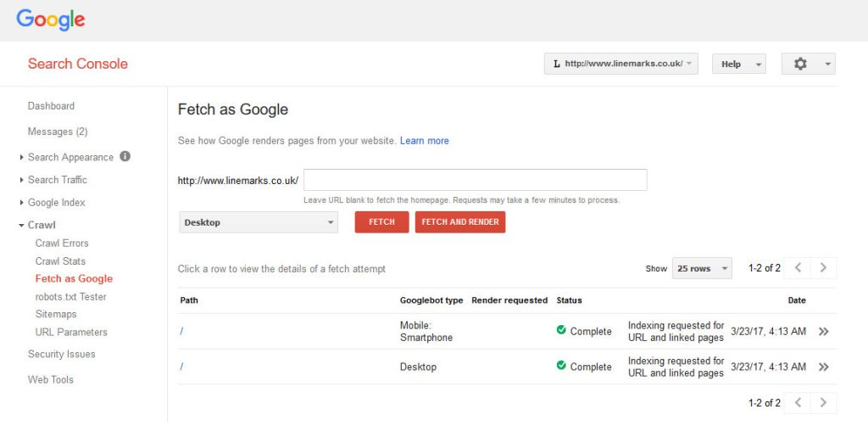Click Mobile: Smartphone cell
The height and width of the screenshot is (448, 868).
click(x=426, y=332)
